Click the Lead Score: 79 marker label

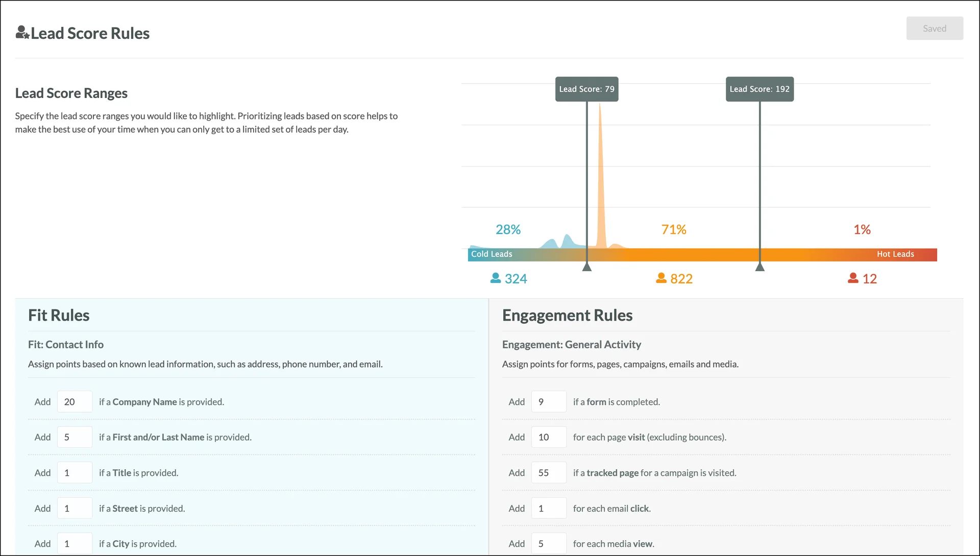[586, 89]
